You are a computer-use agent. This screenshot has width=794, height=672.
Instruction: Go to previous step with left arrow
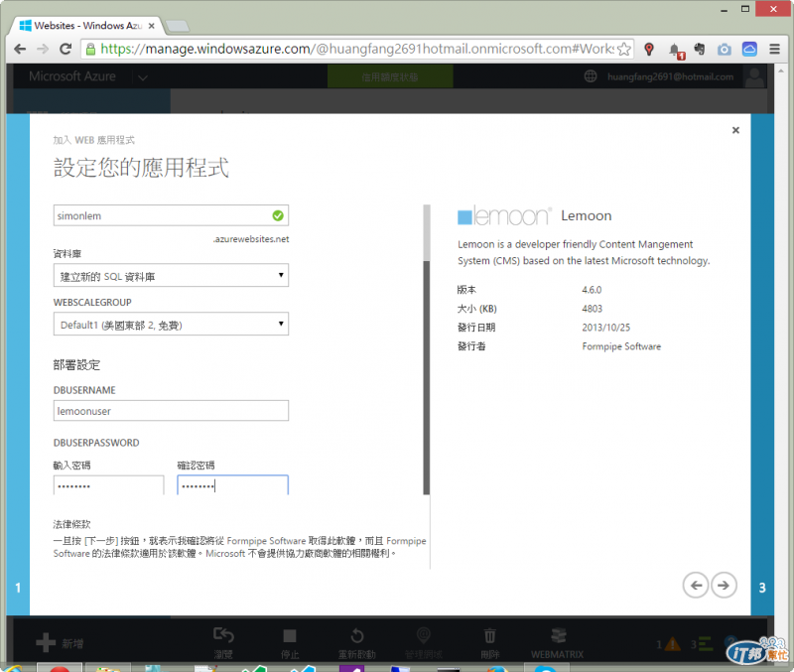tap(696, 586)
